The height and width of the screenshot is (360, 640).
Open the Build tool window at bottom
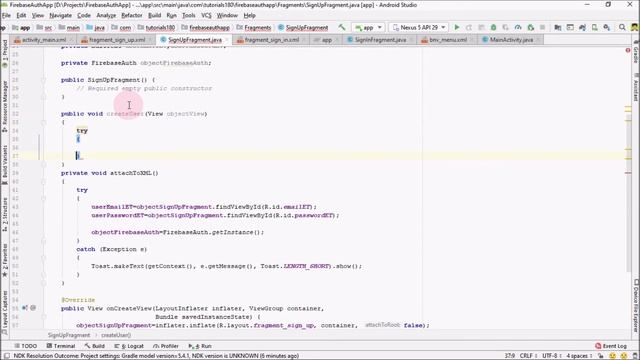95,346
